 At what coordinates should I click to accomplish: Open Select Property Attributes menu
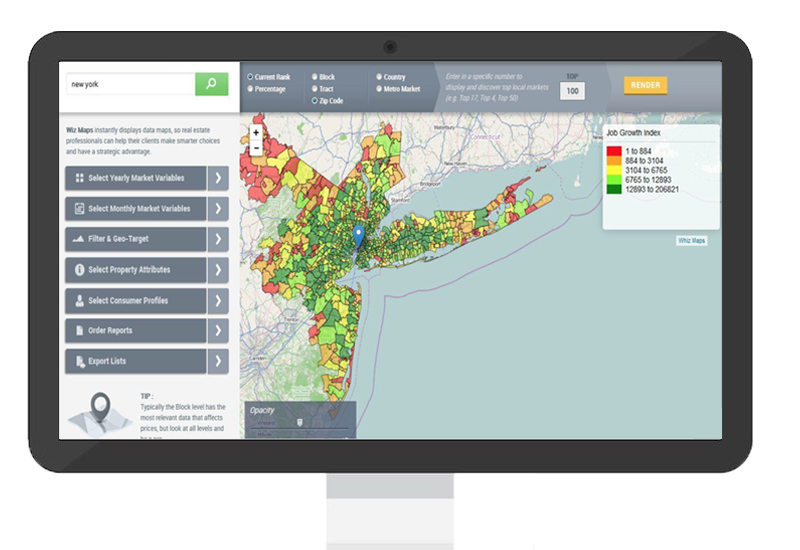pos(136,269)
